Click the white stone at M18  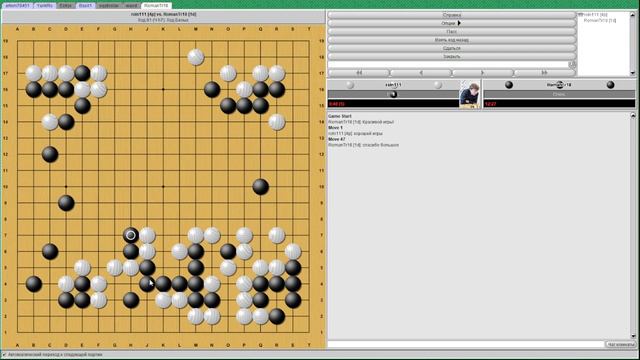point(196,57)
